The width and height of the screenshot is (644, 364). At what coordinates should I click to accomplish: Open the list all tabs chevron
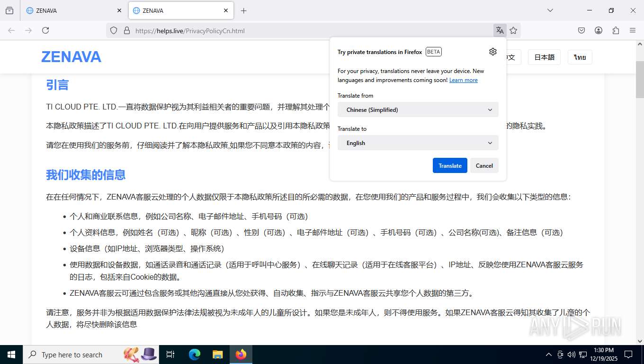(550, 10)
